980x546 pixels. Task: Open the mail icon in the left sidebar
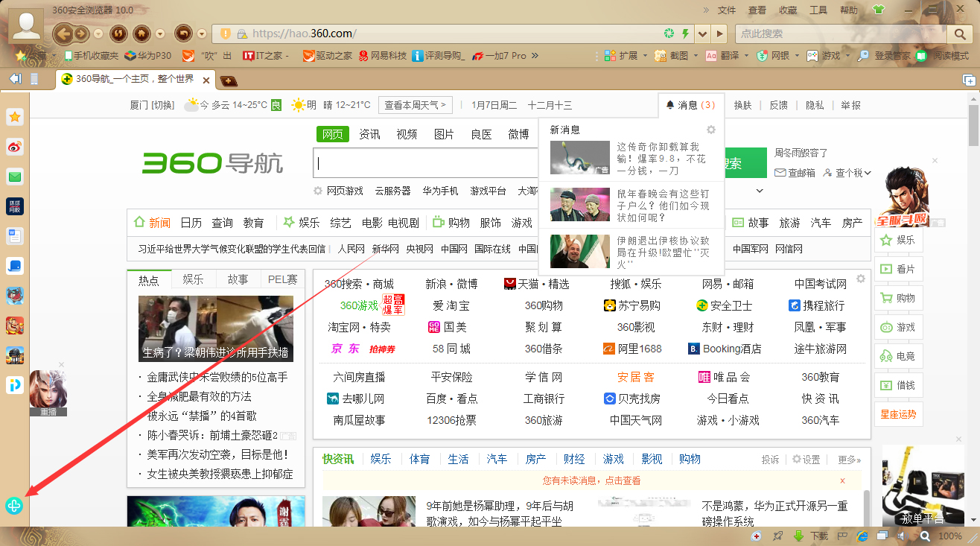point(14,177)
